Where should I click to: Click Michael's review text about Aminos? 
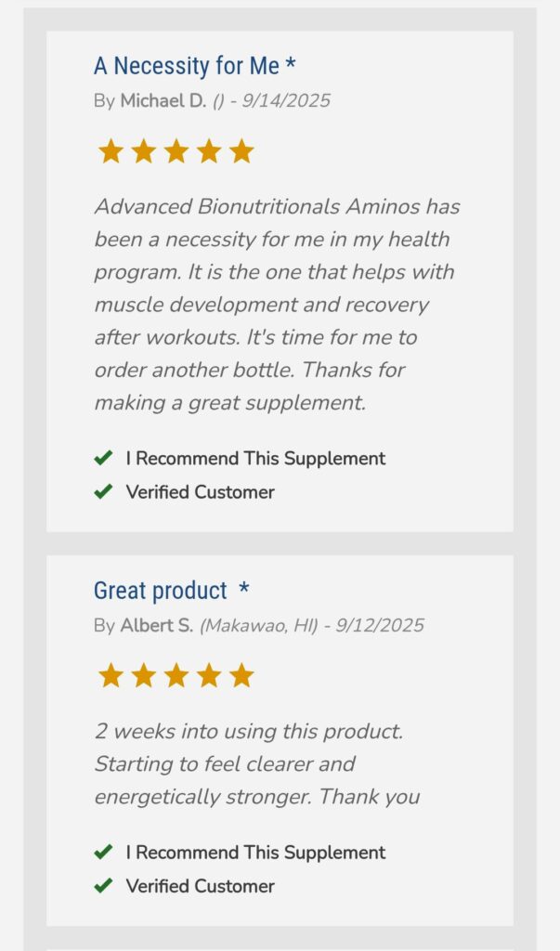pos(277,305)
